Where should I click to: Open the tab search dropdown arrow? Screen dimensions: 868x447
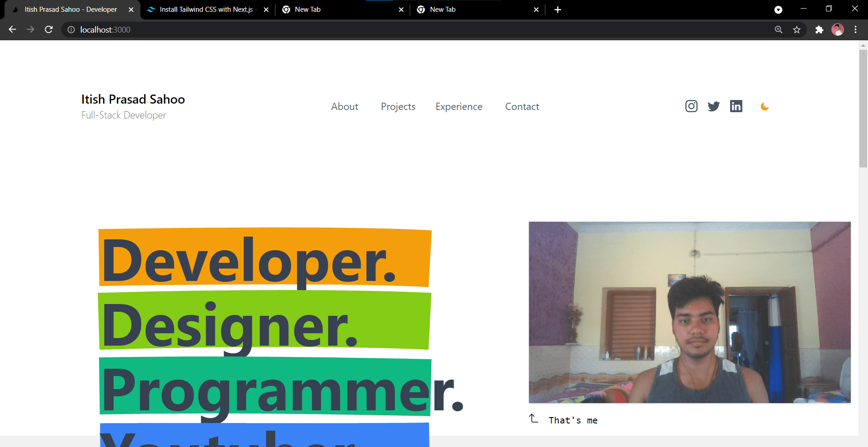pyautogui.click(x=778, y=10)
